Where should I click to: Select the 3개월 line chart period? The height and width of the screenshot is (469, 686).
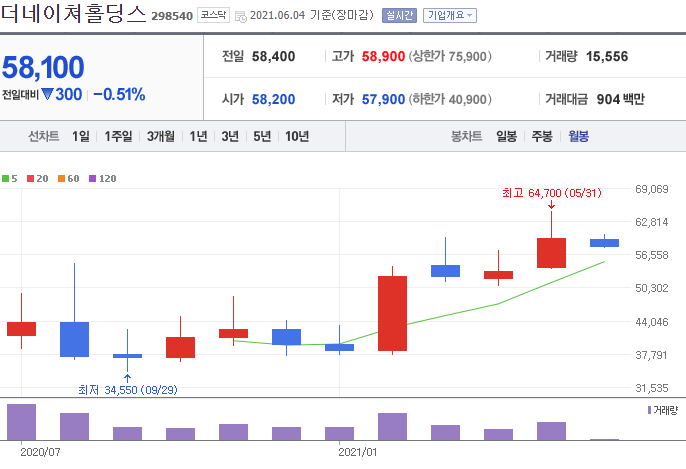tap(161, 136)
